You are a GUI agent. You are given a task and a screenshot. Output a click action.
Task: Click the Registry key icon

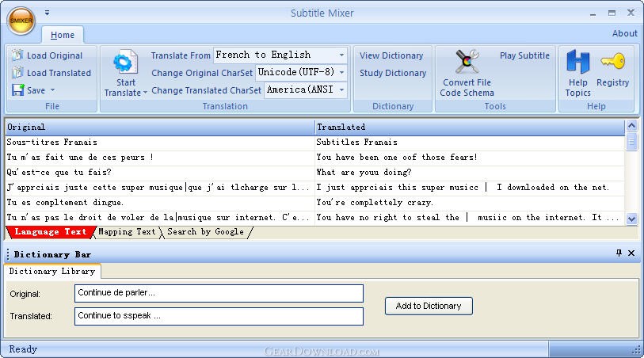(612, 61)
